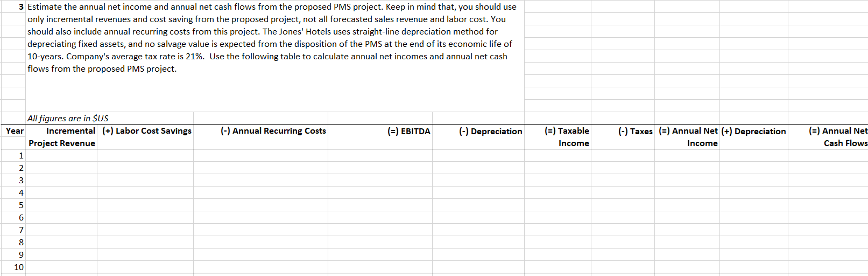This screenshot has height=276, width=868.
Task: Select the 'All figures are in $US' note
Action: (68, 118)
